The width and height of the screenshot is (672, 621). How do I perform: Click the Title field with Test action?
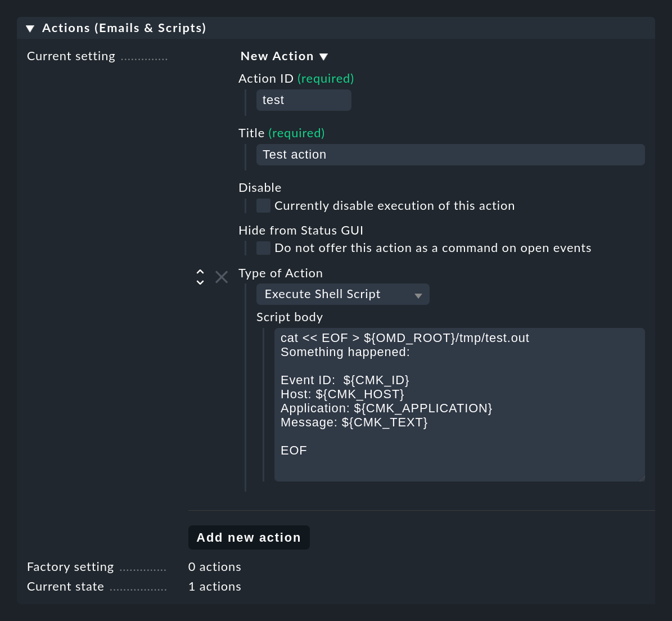[450, 155]
